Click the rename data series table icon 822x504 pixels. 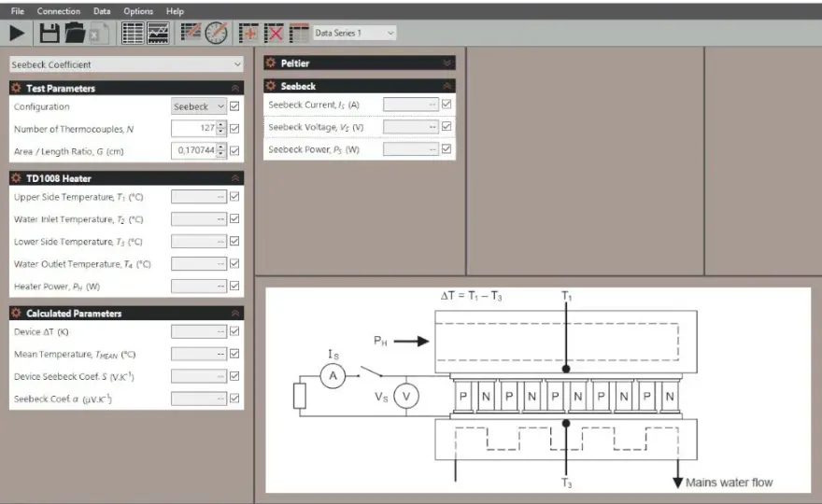(x=299, y=33)
